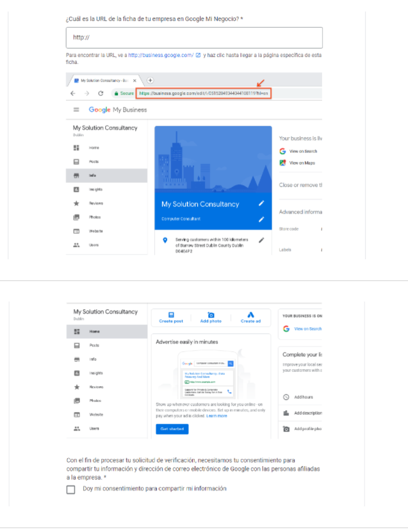Click the green Secure padlock icon
Image resolution: width=408 pixels, height=532 pixels.
(116, 93)
